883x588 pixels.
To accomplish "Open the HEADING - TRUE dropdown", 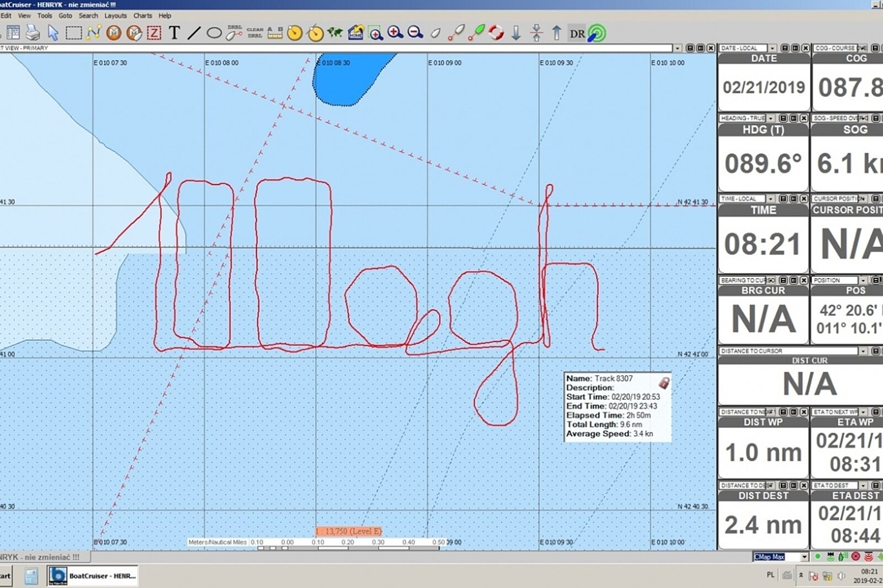I will 770,118.
